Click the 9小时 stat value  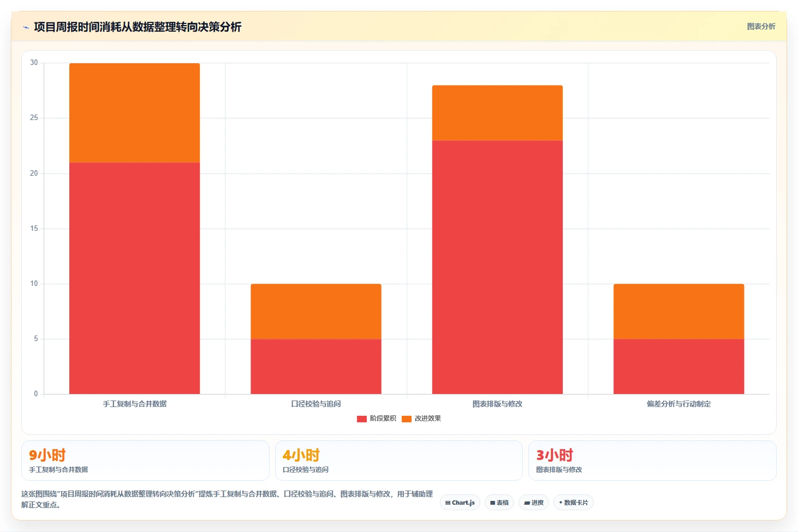click(x=47, y=455)
